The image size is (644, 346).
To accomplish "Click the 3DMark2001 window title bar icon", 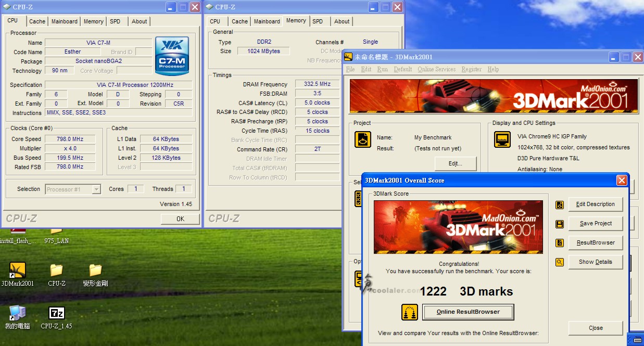I will [x=348, y=57].
